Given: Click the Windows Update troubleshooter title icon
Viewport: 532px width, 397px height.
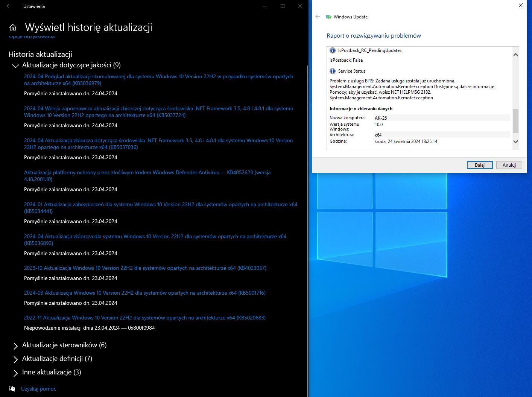Looking at the screenshot, I should 328,17.
